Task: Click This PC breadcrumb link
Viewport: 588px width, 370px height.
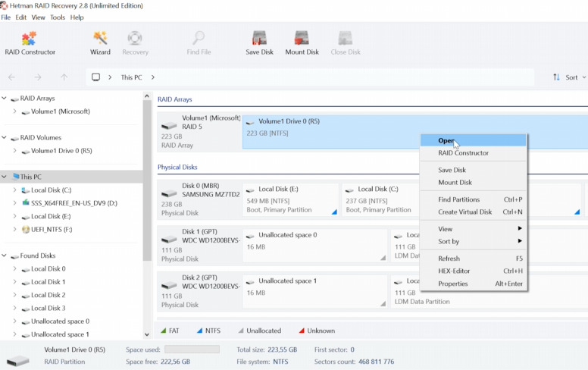Action: tap(131, 77)
